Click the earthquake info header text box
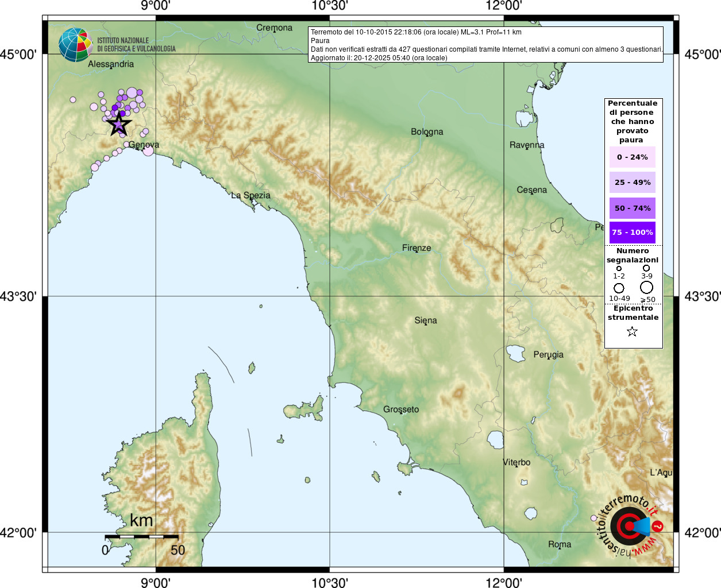This screenshot has width=721, height=588. pyautogui.click(x=485, y=44)
